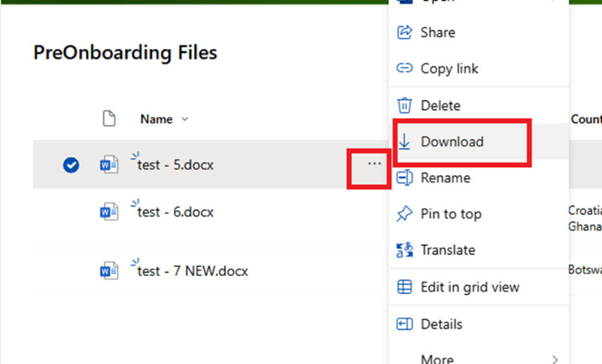Viewport: 602px width, 364px height.
Task: Choose Pin to top from the menu
Action: 479,214
